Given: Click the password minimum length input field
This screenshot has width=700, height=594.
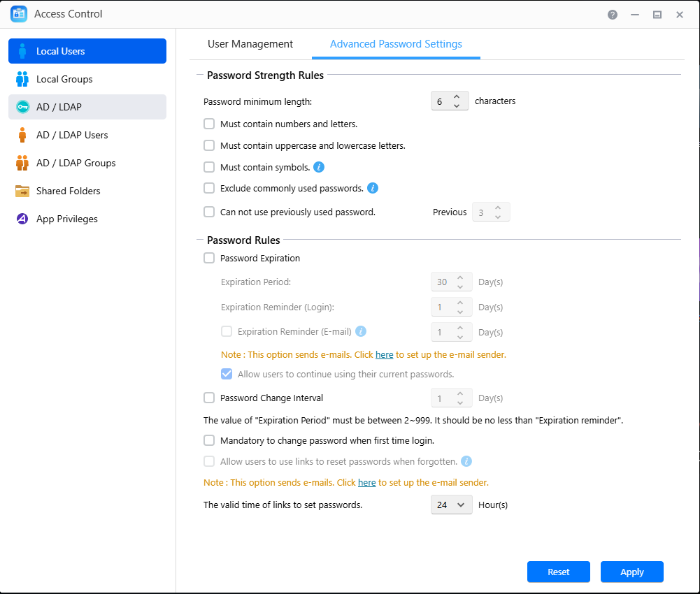Looking at the screenshot, I should (x=441, y=101).
